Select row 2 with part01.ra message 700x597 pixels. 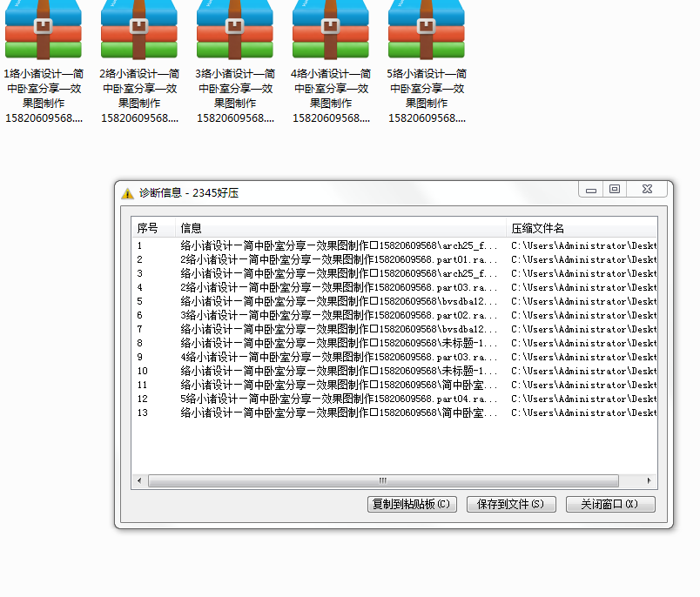394,259
